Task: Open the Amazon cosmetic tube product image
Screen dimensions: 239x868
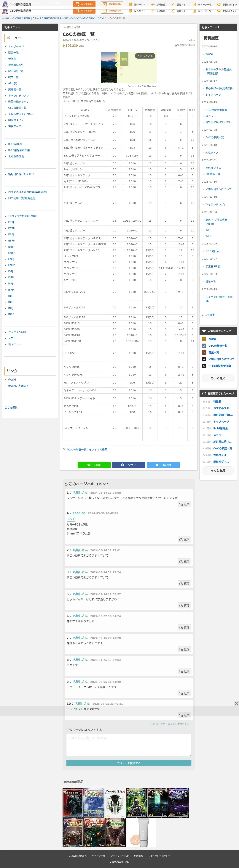Action: [x=141, y=833]
